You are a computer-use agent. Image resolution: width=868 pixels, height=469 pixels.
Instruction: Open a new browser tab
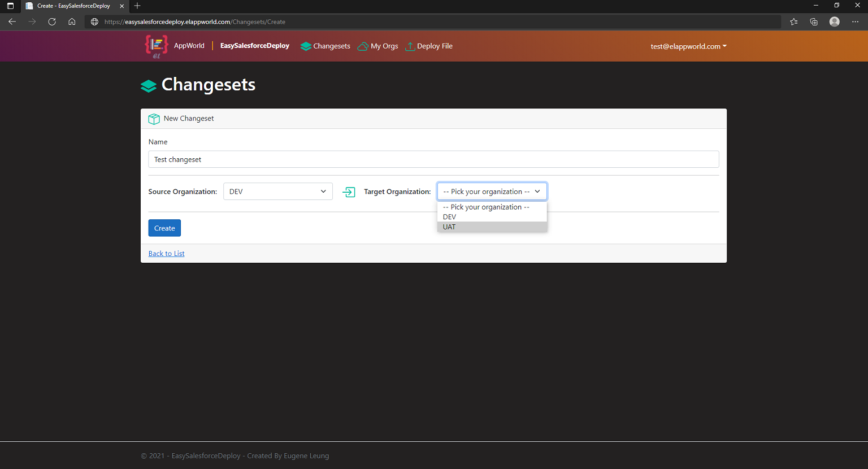137,6
